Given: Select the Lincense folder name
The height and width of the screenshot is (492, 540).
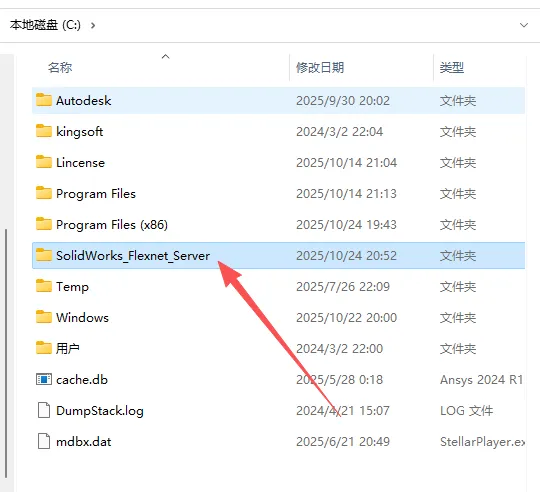Looking at the screenshot, I should point(81,163).
